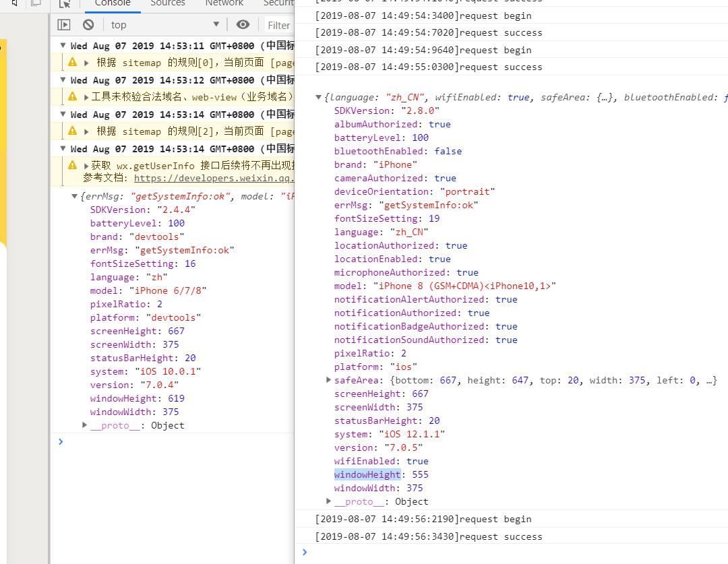Click version "7.0.5" property

coord(378,447)
